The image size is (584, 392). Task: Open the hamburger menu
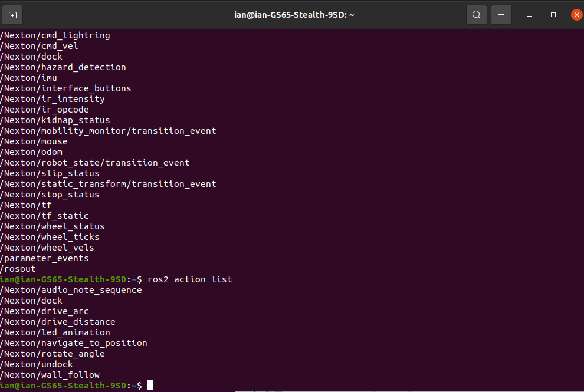click(x=501, y=15)
